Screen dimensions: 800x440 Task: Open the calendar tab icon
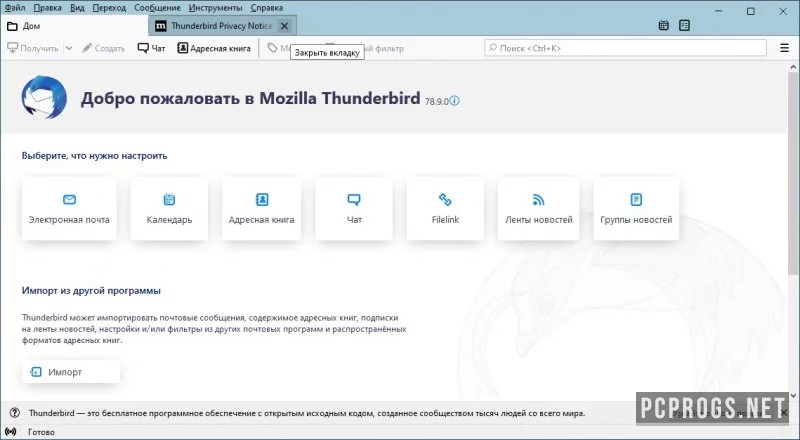[663, 25]
